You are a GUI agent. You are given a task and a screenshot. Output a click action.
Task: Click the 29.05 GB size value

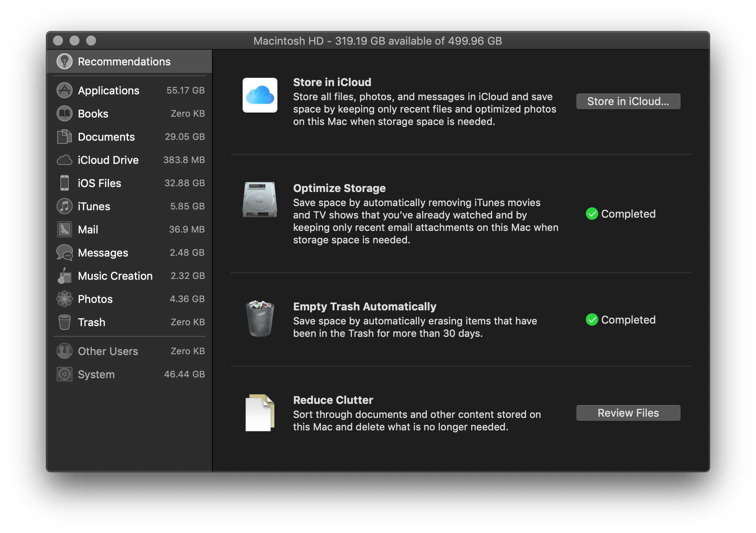(185, 137)
